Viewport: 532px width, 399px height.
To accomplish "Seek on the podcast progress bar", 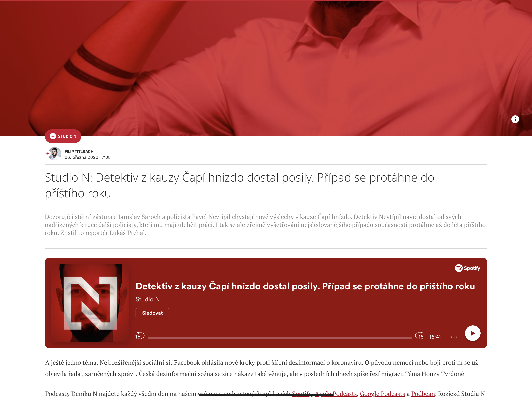I will [x=279, y=338].
